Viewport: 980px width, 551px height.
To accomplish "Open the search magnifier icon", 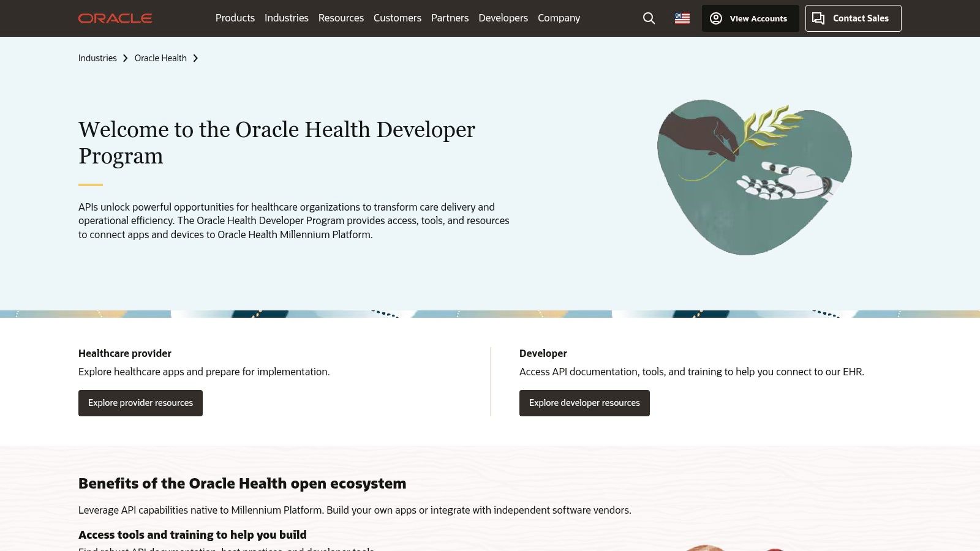I will (649, 18).
